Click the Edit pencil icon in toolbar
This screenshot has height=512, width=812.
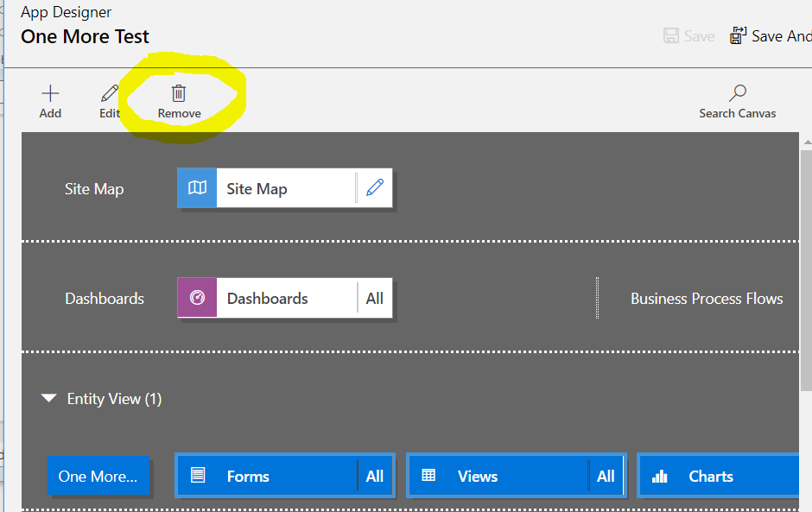point(109,93)
